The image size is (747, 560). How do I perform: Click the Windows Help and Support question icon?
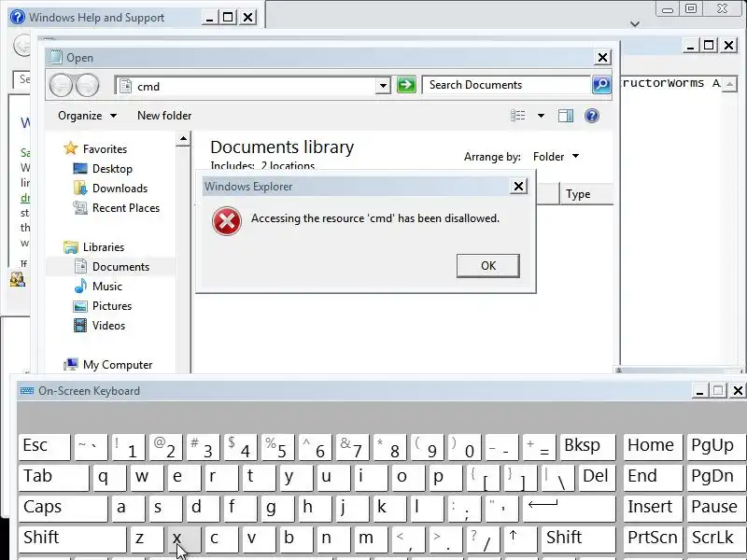(18, 17)
